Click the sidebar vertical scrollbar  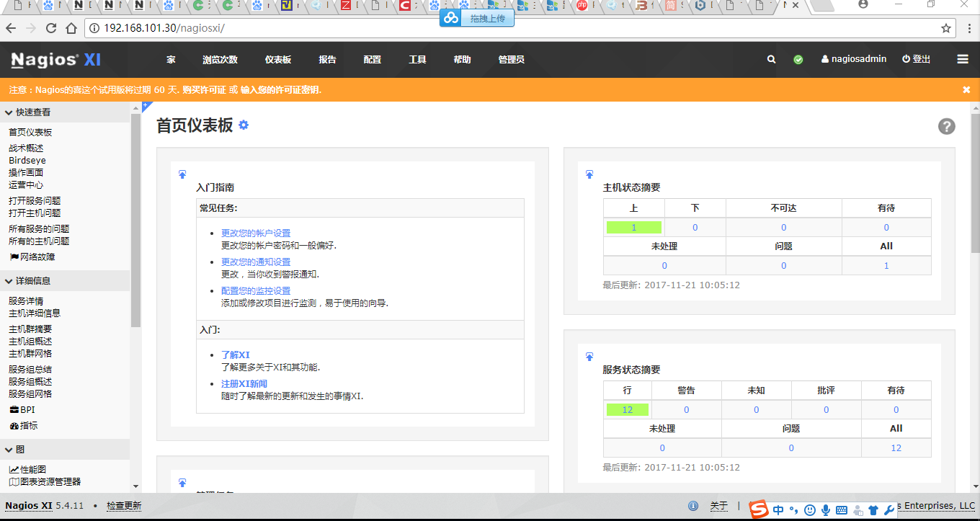(x=135, y=220)
